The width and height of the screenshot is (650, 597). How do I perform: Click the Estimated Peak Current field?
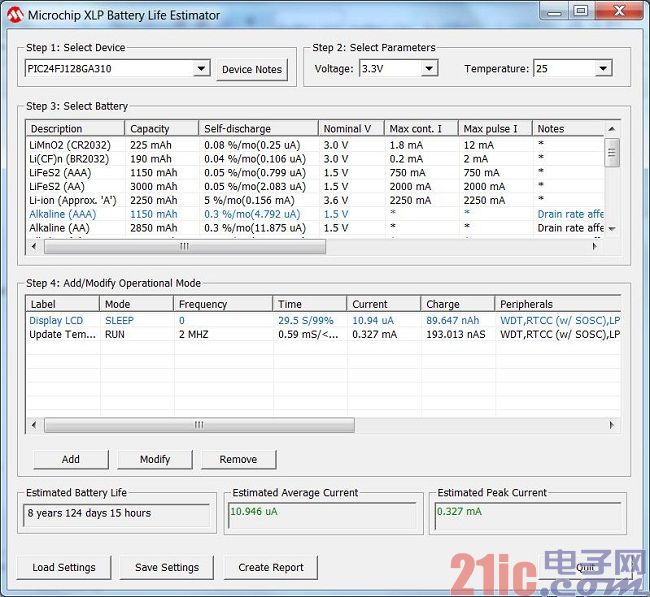(528, 514)
